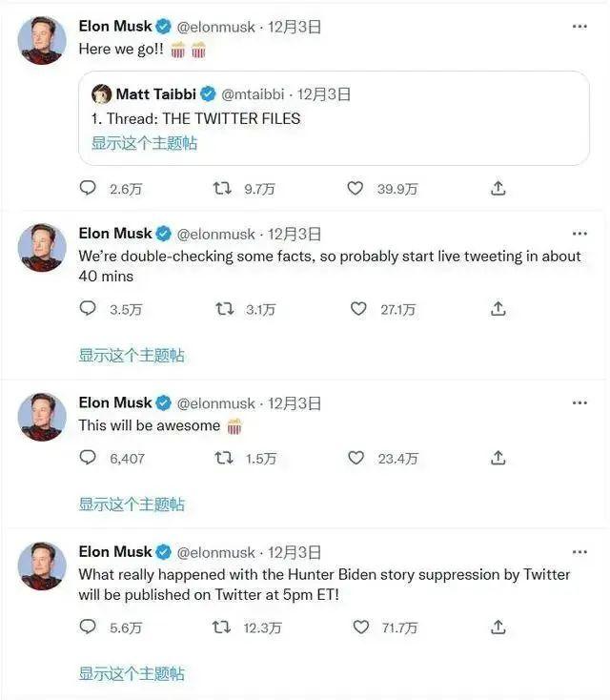The image size is (610, 700).
Task: Open Elon Musk avatar on first tweet
Action: (42, 41)
